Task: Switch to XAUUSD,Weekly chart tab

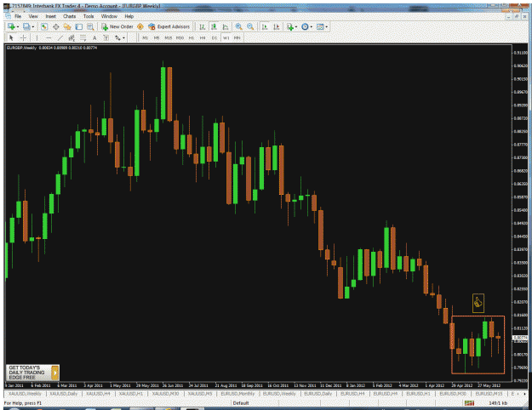Action: (25, 394)
